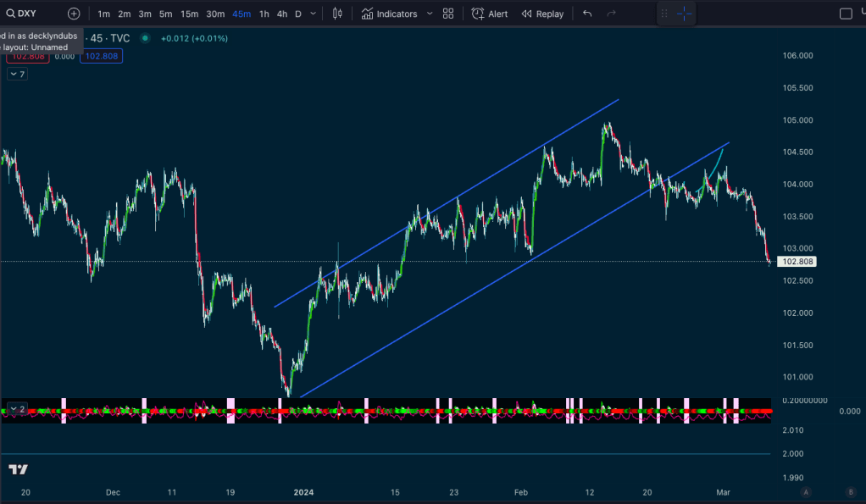Open the indicator templates grid icon

(448, 14)
